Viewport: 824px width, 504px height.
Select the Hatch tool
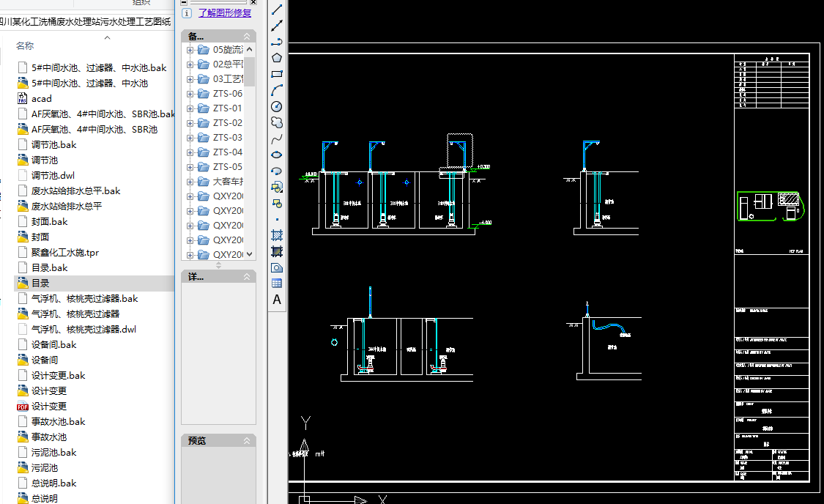point(276,235)
